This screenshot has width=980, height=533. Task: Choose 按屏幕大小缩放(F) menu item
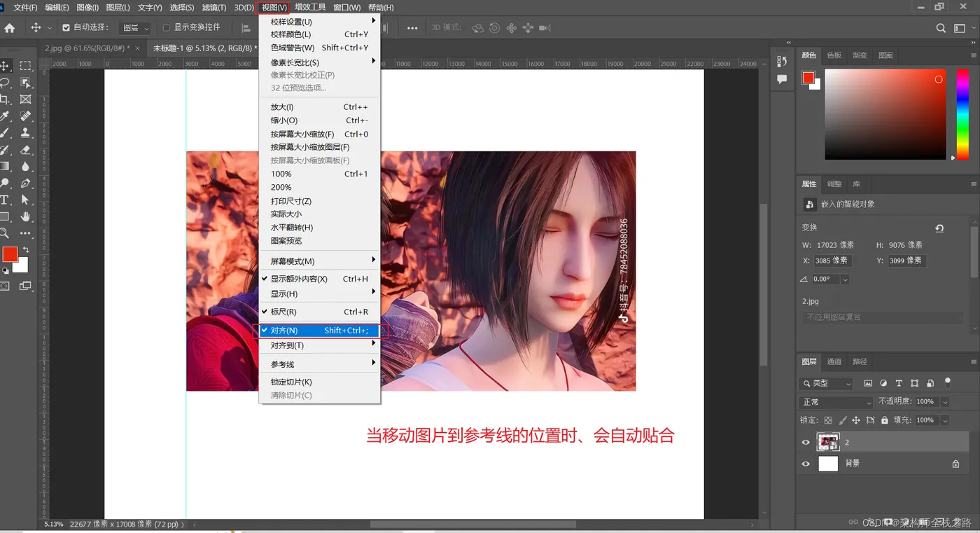coord(319,134)
